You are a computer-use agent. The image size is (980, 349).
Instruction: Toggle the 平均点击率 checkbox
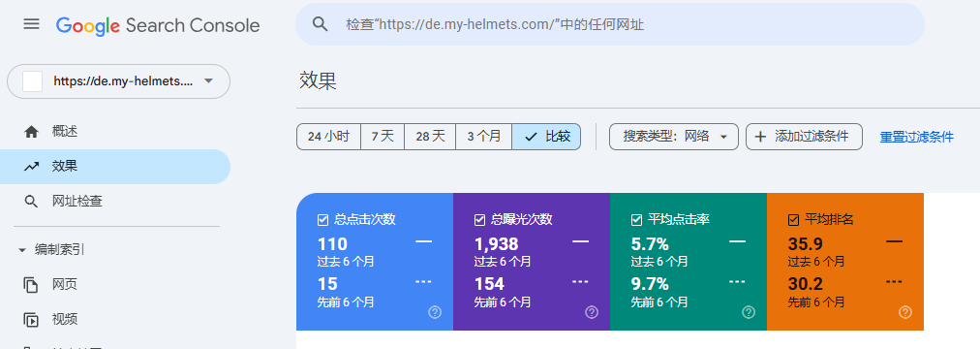coord(637,219)
